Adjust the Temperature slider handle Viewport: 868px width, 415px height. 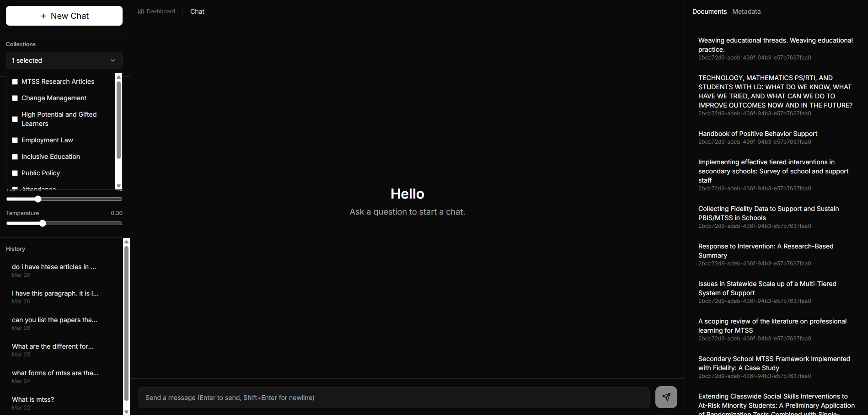43,223
